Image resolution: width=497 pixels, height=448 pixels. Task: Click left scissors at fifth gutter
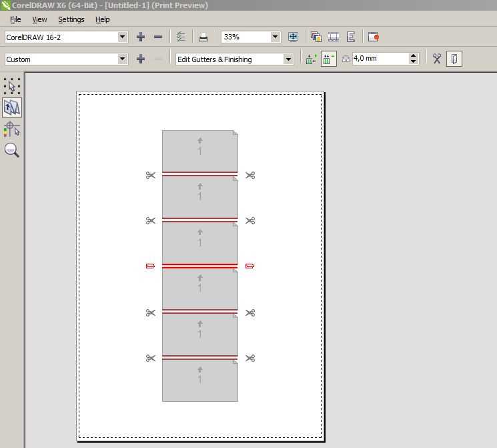point(150,359)
